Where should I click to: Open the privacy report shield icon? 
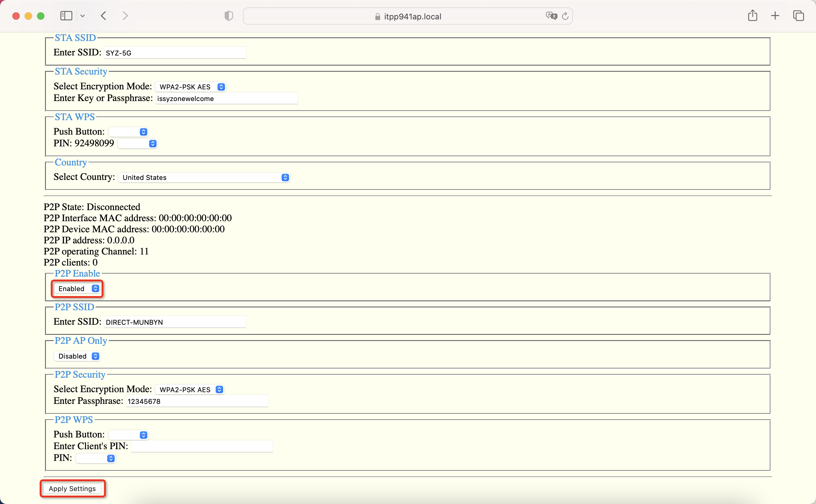[229, 16]
